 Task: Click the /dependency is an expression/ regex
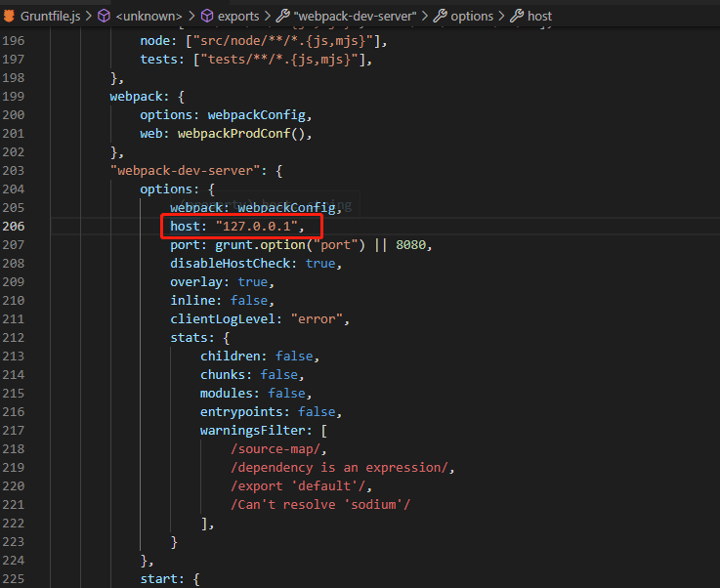click(x=339, y=467)
